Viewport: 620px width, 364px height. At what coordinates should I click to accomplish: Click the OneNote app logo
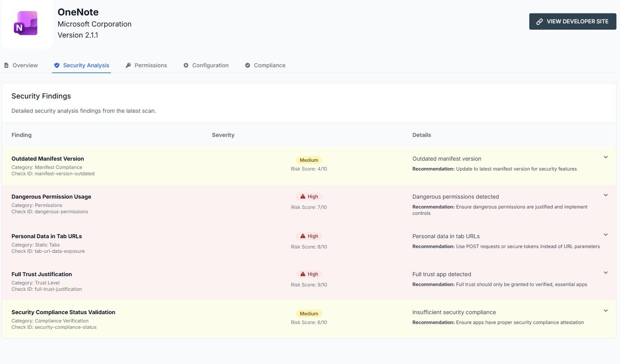(26, 23)
